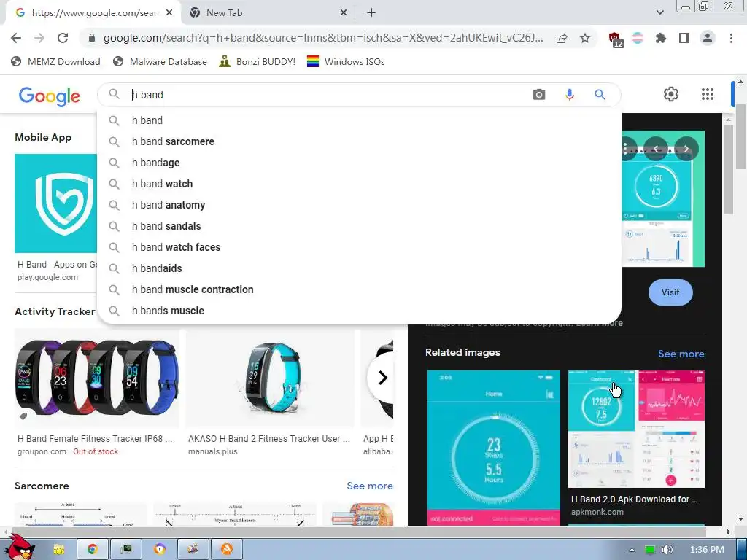
Task: Show next image in preview panel
Action: (686, 149)
